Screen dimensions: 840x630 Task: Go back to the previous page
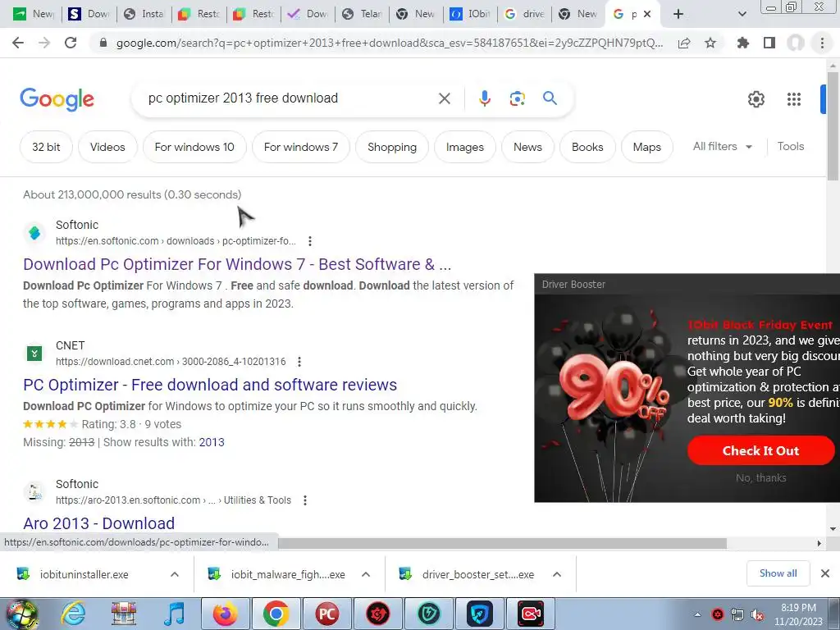click(x=18, y=43)
